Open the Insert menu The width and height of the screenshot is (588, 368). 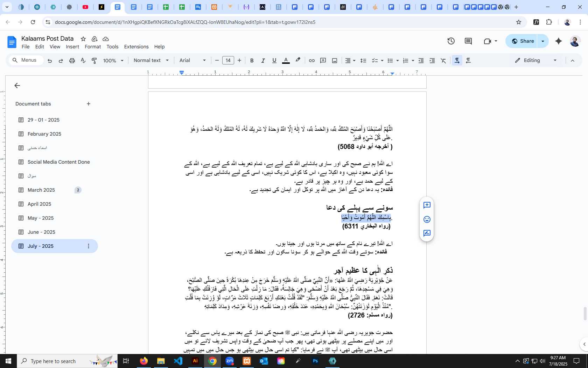click(72, 47)
